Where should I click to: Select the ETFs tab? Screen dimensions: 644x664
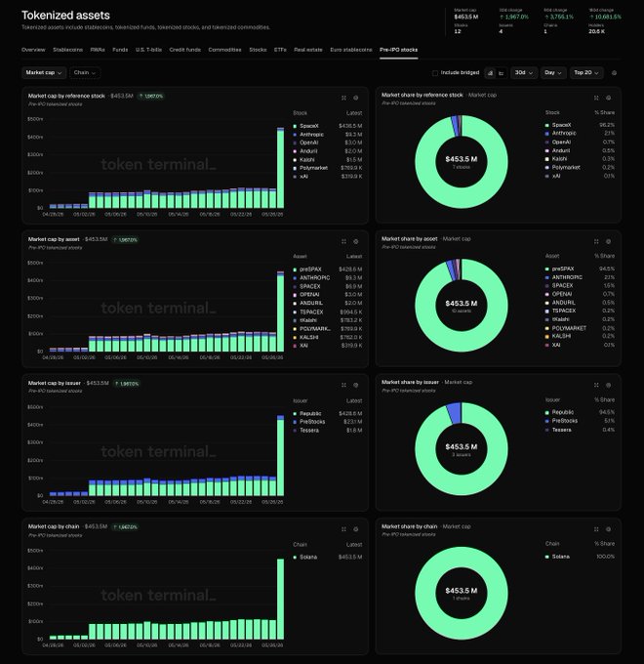pos(280,50)
